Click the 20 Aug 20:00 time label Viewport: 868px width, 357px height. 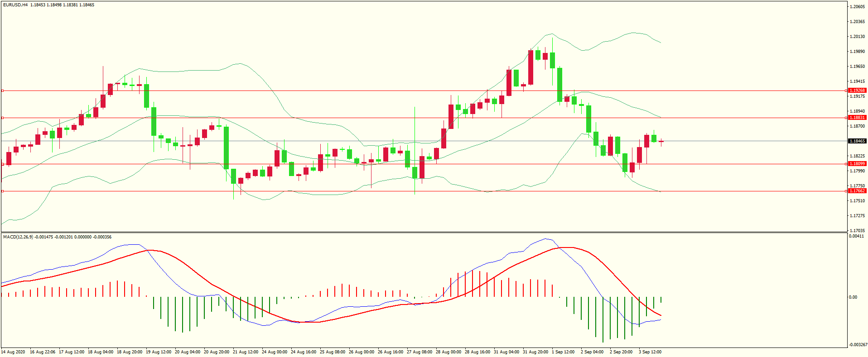coord(217,352)
